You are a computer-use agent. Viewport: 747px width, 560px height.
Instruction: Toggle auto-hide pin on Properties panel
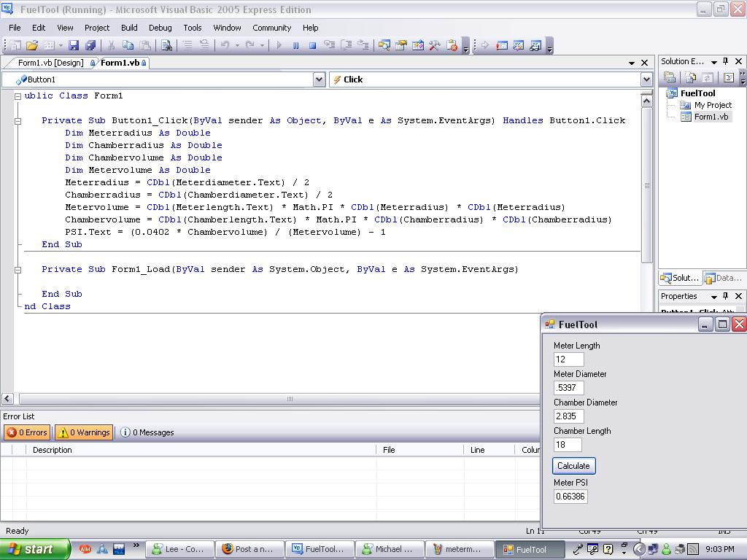coord(726,296)
